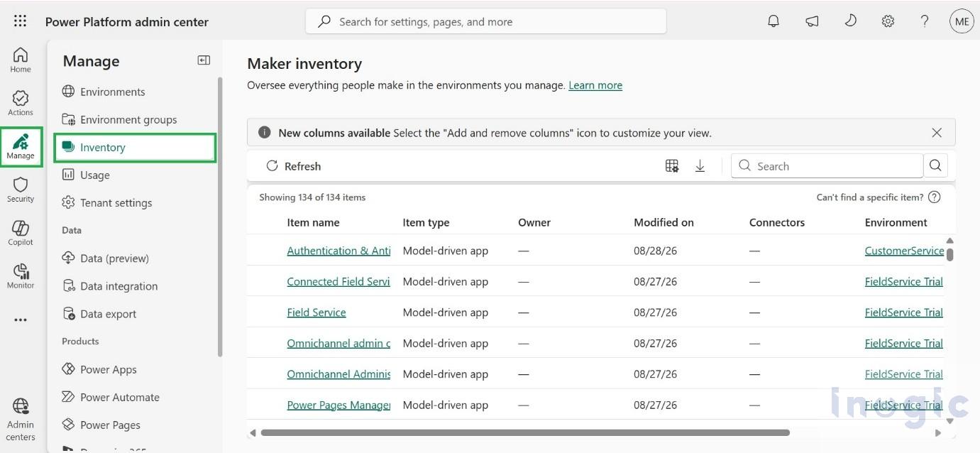Collapse the Manage navigation pane
Viewport: 980px width, 453px height.
[x=204, y=60]
